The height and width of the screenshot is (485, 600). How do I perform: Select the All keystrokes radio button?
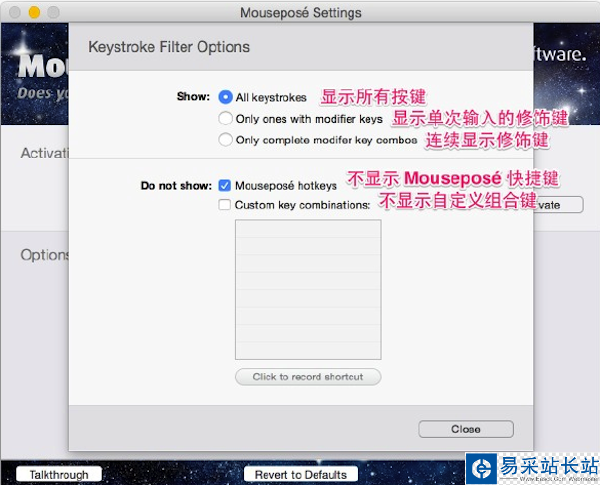pos(225,97)
